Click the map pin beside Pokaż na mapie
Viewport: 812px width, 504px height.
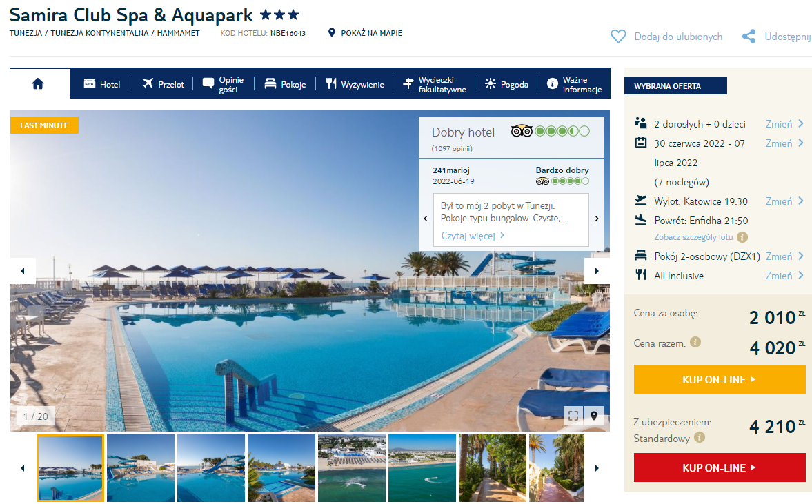332,32
